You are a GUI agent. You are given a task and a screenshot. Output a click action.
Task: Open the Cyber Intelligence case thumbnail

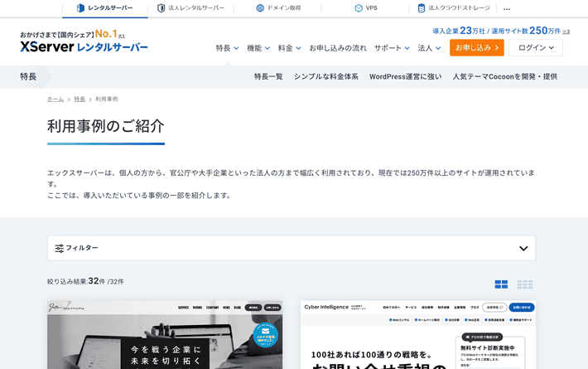[x=417, y=335]
